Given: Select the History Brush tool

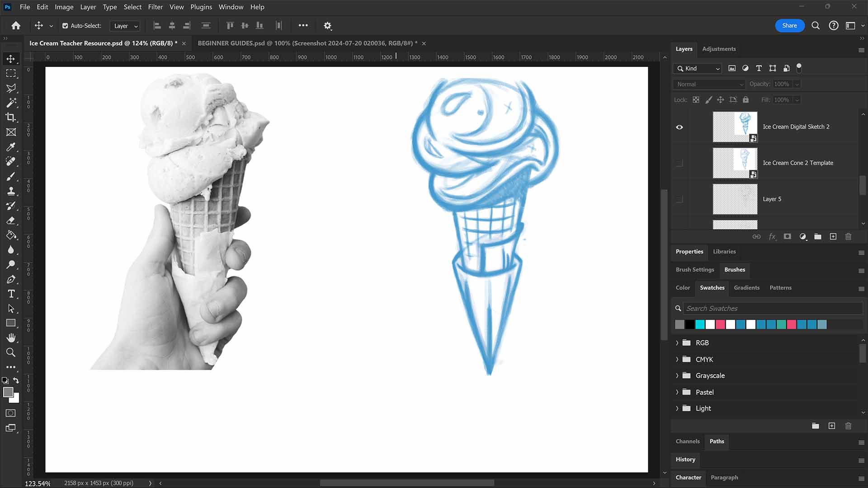Looking at the screenshot, I should 11,206.
